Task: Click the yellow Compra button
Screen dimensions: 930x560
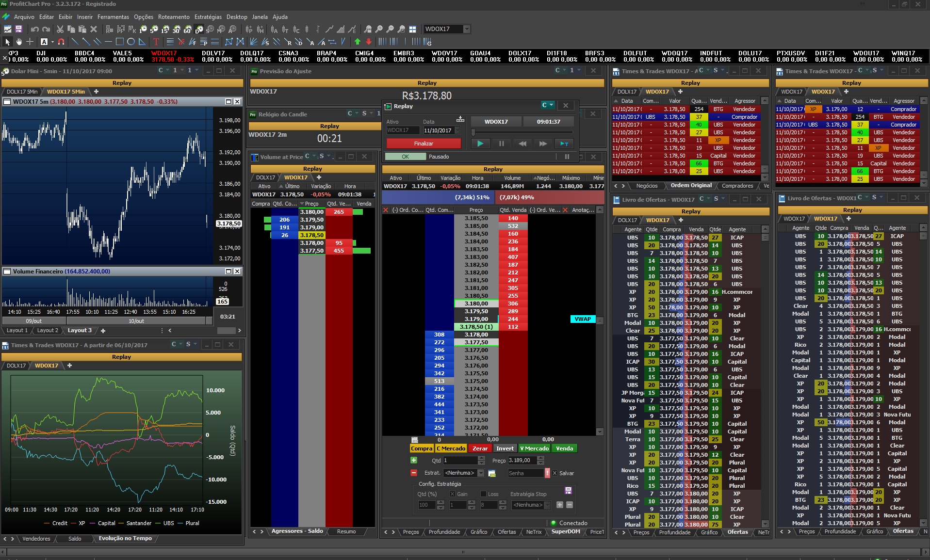Action: point(422,448)
